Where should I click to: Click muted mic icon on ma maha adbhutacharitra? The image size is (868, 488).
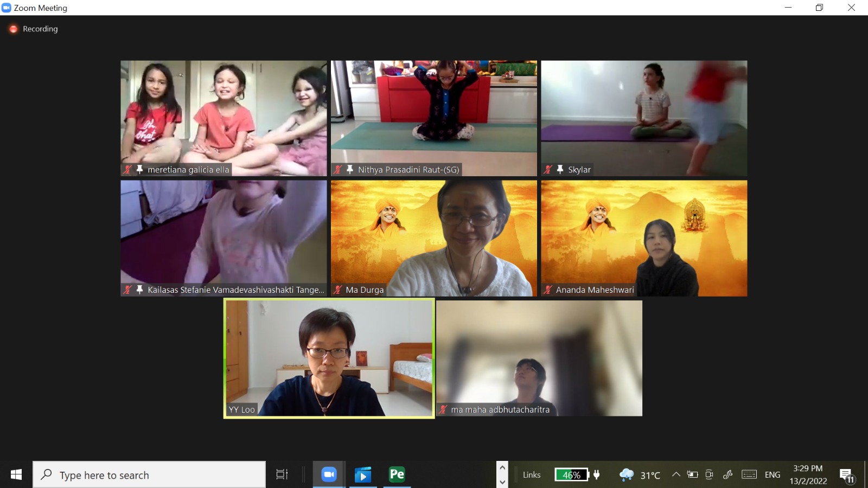tap(443, 409)
